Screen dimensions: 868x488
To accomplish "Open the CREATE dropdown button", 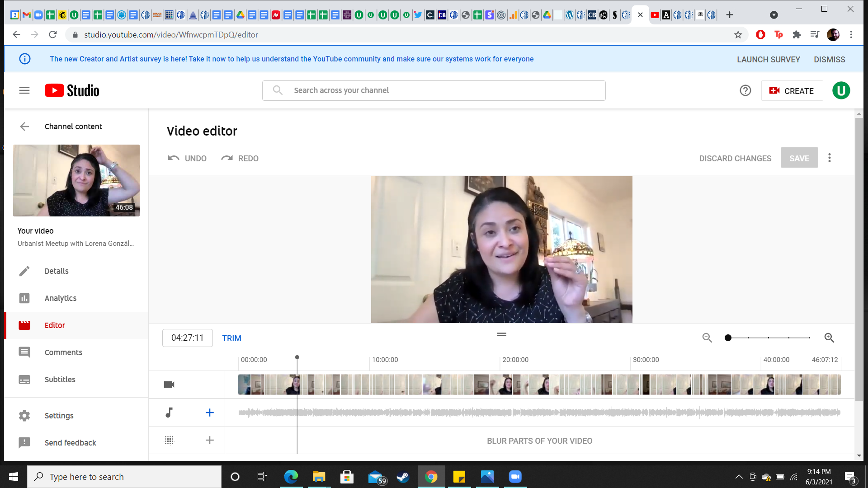I will [x=792, y=91].
